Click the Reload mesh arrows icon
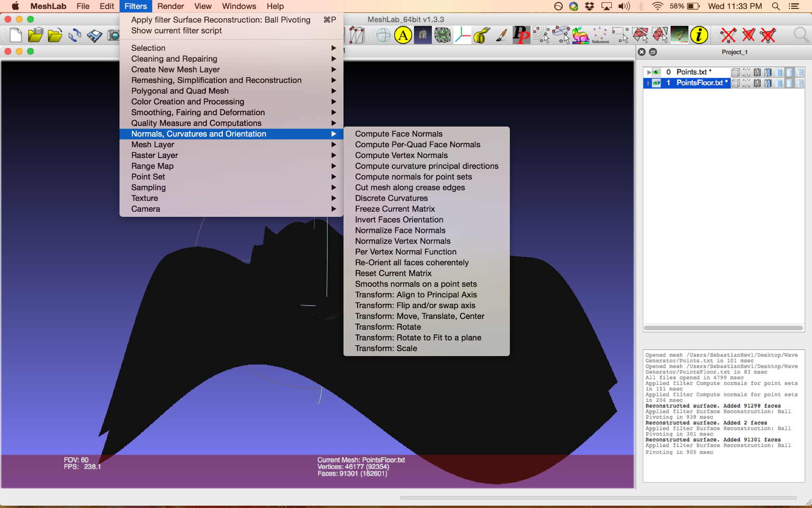This screenshot has height=508, width=812. [75, 35]
